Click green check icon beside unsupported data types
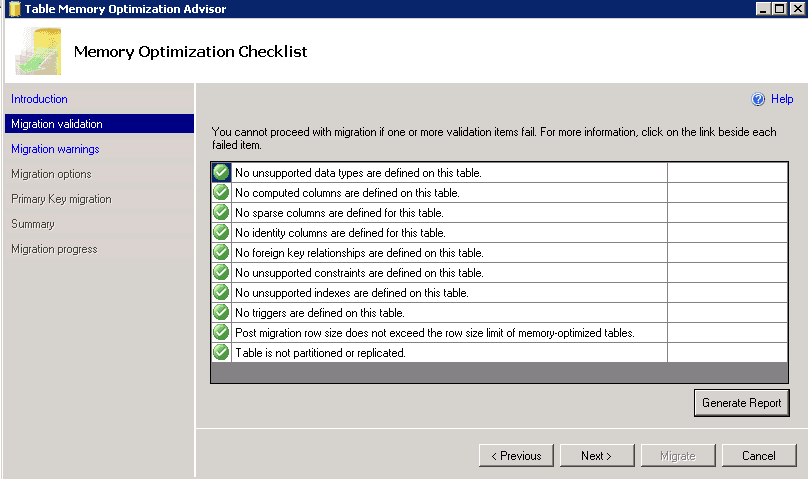The width and height of the screenshot is (808, 479). point(221,172)
